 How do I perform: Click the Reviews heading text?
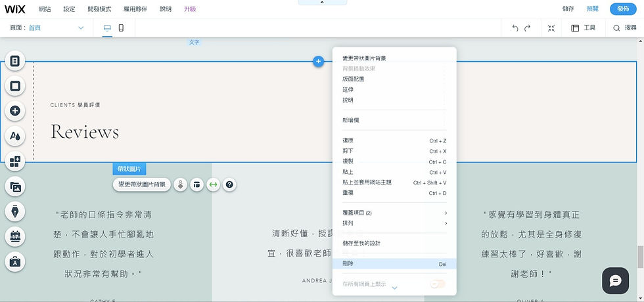[x=85, y=132]
